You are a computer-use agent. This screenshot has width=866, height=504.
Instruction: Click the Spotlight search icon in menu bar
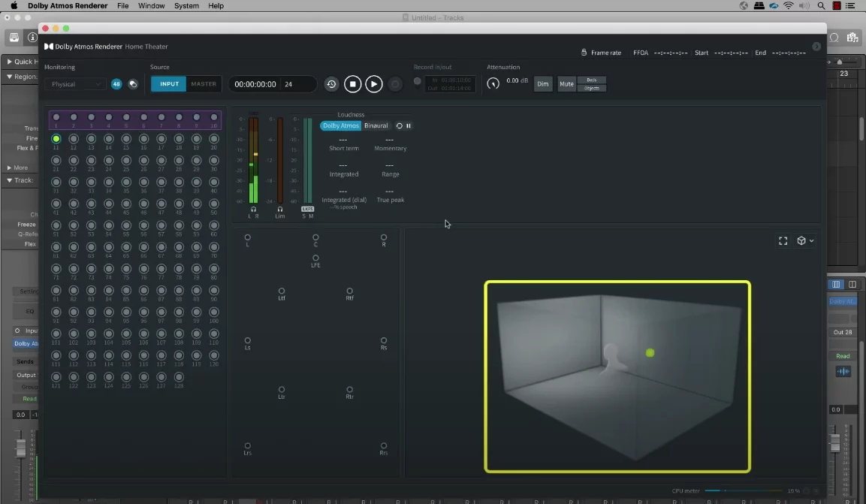click(822, 6)
